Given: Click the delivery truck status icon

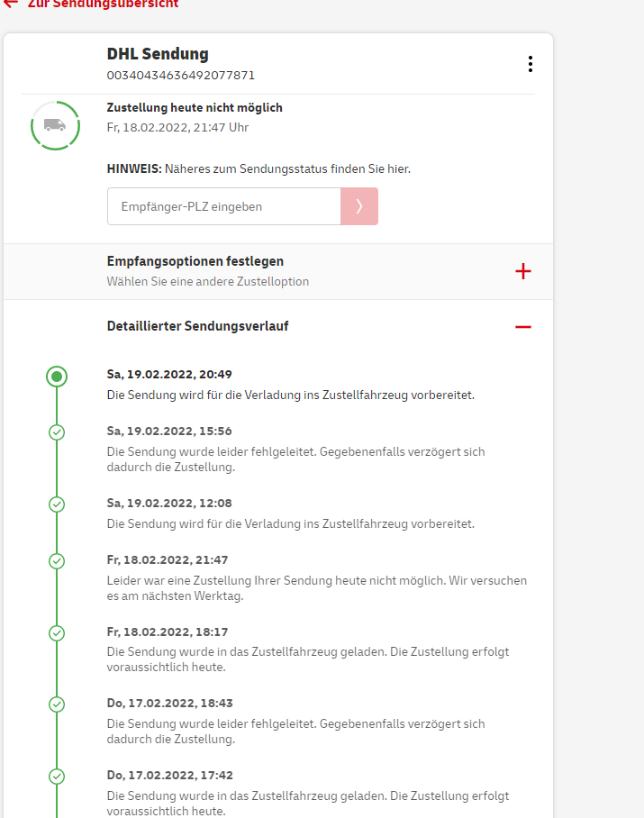Looking at the screenshot, I should pyautogui.click(x=55, y=125).
